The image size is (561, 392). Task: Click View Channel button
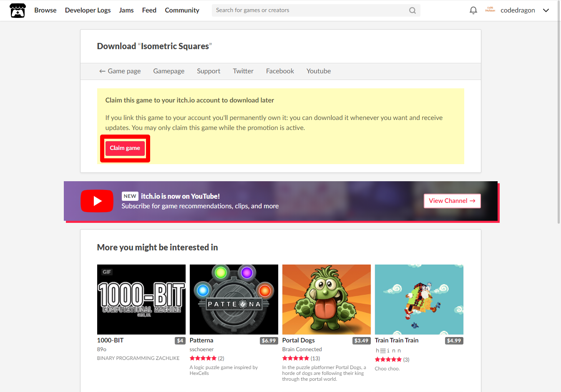click(x=452, y=201)
